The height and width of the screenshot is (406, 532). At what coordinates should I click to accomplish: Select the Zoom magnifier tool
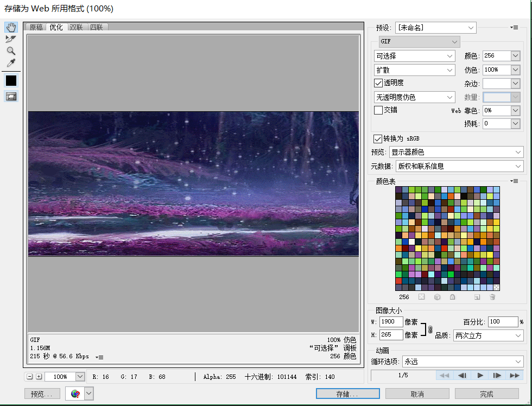[11, 51]
